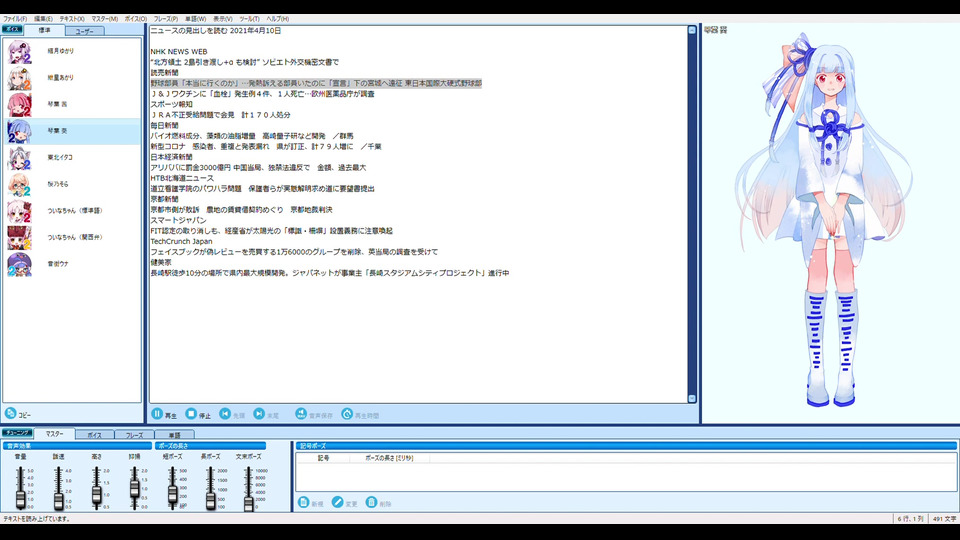The width and height of the screenshot is (960, 540).
Task: Open the マスター(M) menu
Action: pos(105,19)
